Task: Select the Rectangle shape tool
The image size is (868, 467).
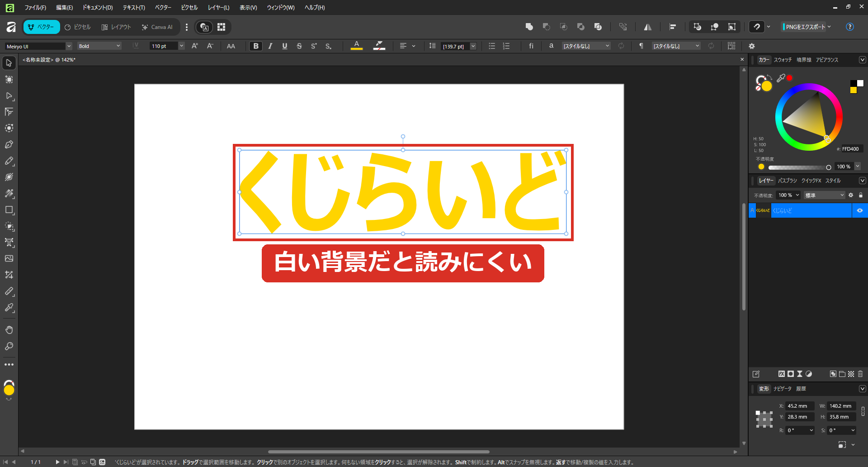Action: 9,210
